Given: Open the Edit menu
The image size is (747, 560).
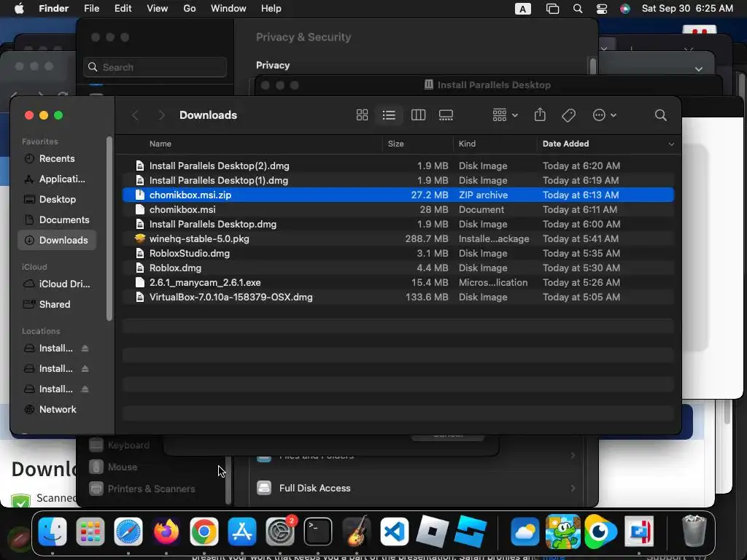Looking at the screenshot, I should click(x=123, y=9).
